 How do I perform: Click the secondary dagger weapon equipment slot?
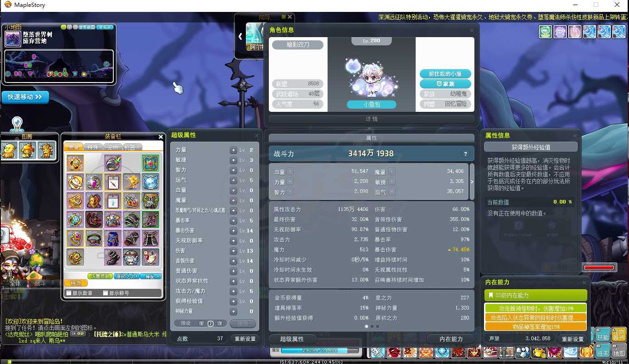[150, 220]
